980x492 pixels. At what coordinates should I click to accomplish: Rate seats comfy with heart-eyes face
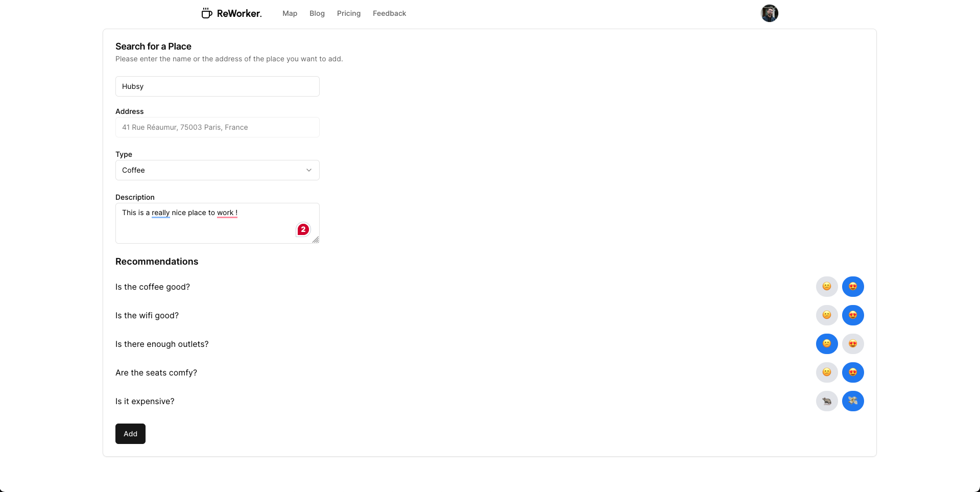pos(853,372)
